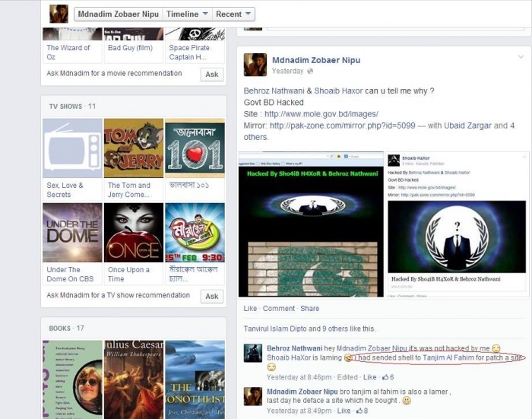This screenshot has width=532, height=419.
Task: Click Comment under the post
Action: click(x=279, y=308)
